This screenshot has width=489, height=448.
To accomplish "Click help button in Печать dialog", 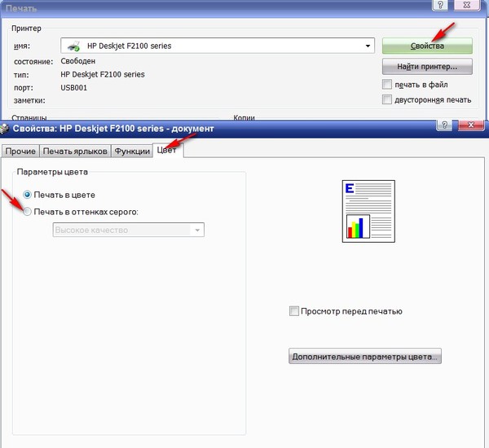I will pyautogui.click(x=440, y=5).
